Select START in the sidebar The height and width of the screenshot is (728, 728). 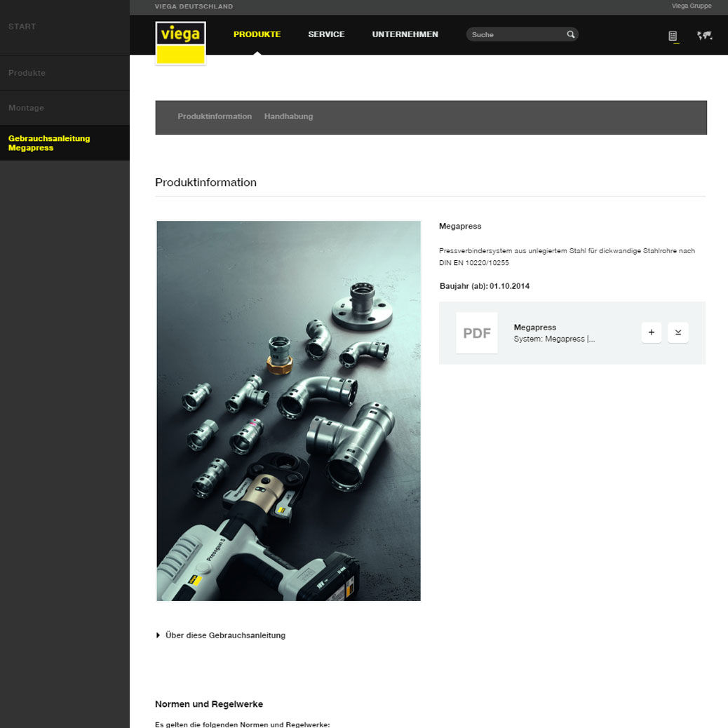(65, 27)
